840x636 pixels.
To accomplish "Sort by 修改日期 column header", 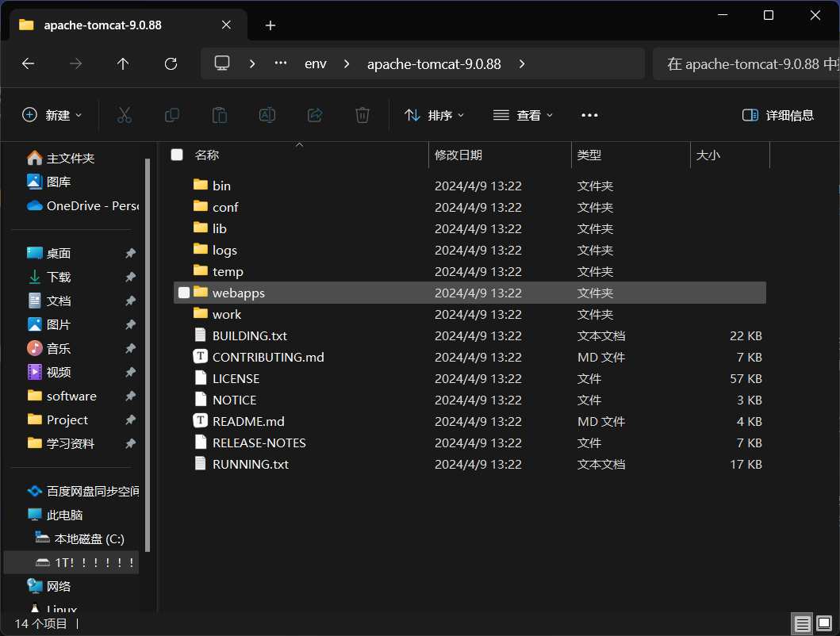I will pos(458,155).
